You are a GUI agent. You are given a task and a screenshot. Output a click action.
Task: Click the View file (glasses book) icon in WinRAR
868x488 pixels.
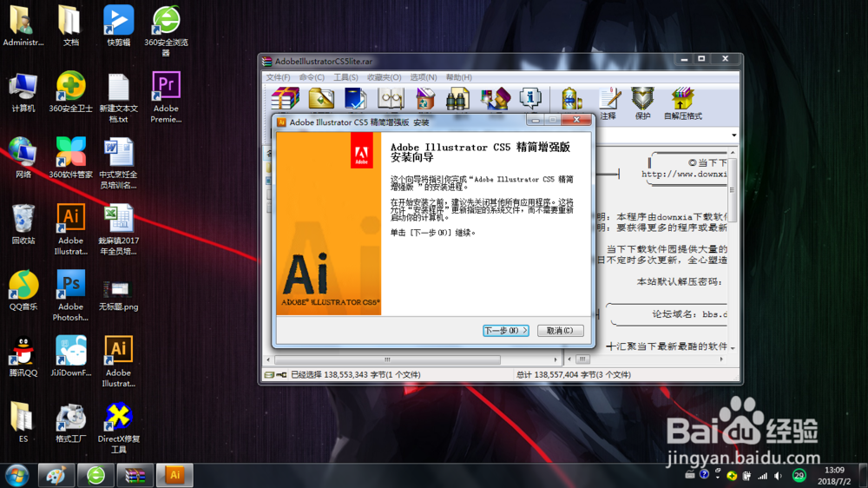click(x=391, y=99)
